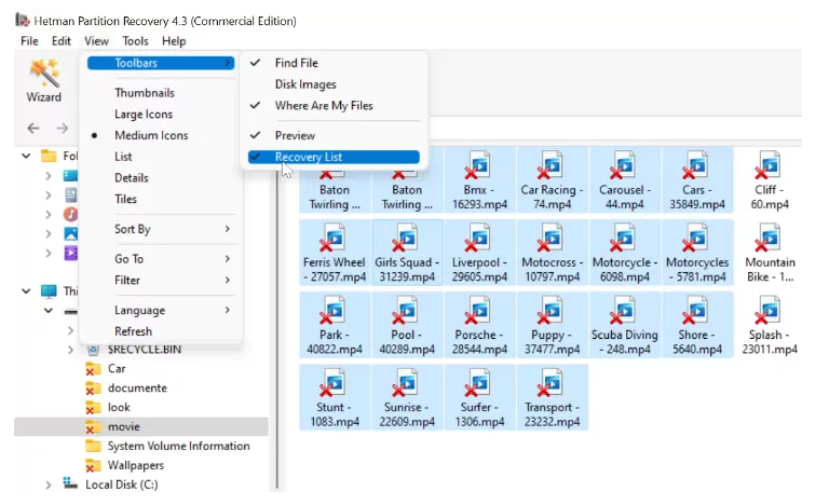Select Motocross - 10797.mp4 file

point(552,253)
